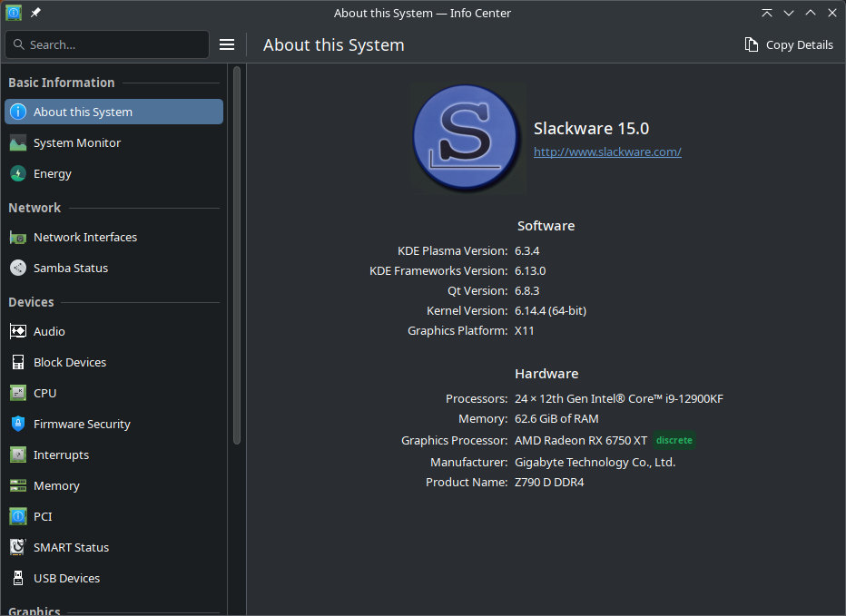Close the Info Center window
This screenshot has height=616, width=846.
coord(832,13)
